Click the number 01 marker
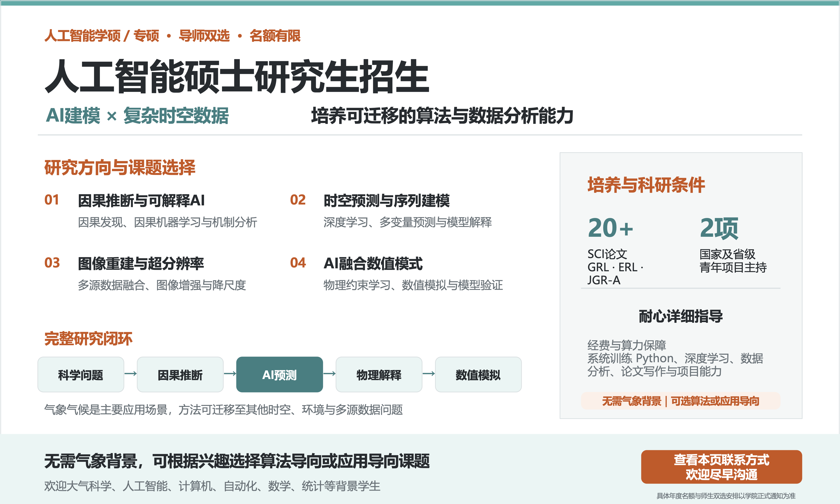The width and height of the screenshot is (840, 504). click(52, 200)
